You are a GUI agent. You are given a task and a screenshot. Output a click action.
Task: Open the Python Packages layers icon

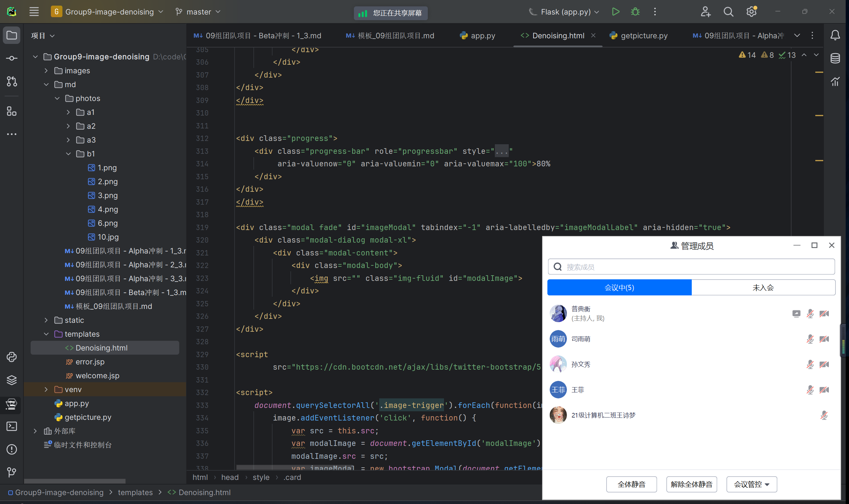(12, 380)
